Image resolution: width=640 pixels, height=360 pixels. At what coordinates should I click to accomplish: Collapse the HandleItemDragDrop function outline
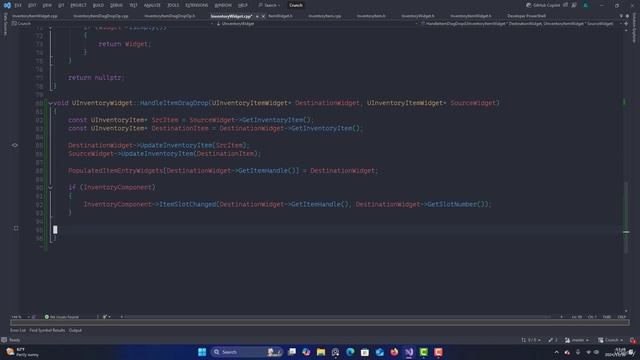tap(51, 103)
